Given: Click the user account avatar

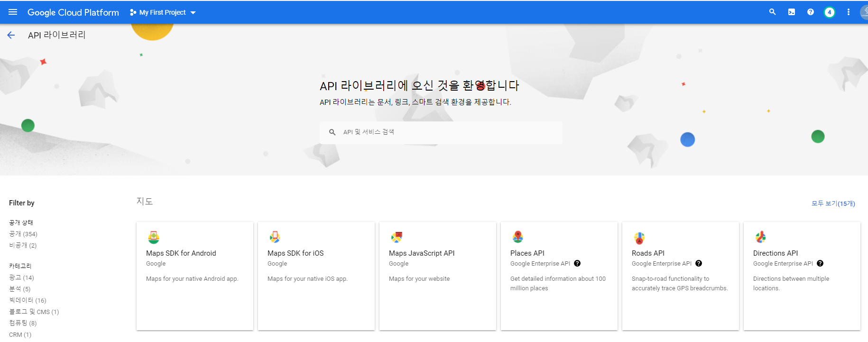Looking at the screenshot, I should pyautogui.click(x=864, y=12).
